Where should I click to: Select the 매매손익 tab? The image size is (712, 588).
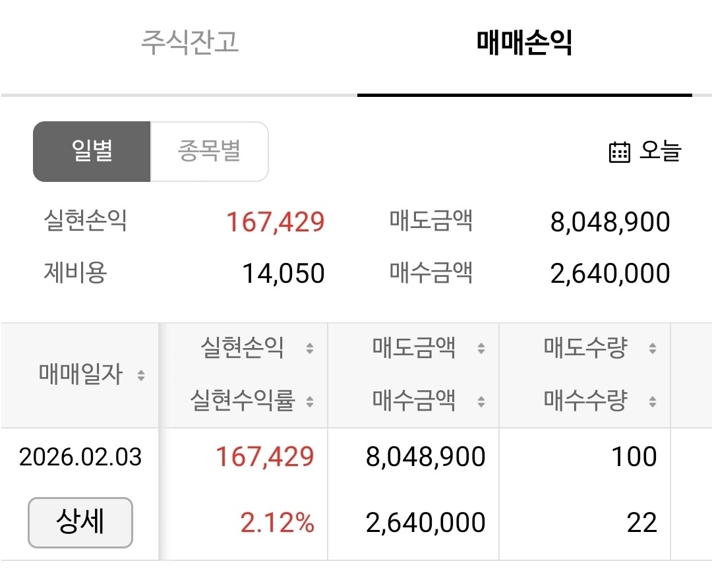pos(525,42)
